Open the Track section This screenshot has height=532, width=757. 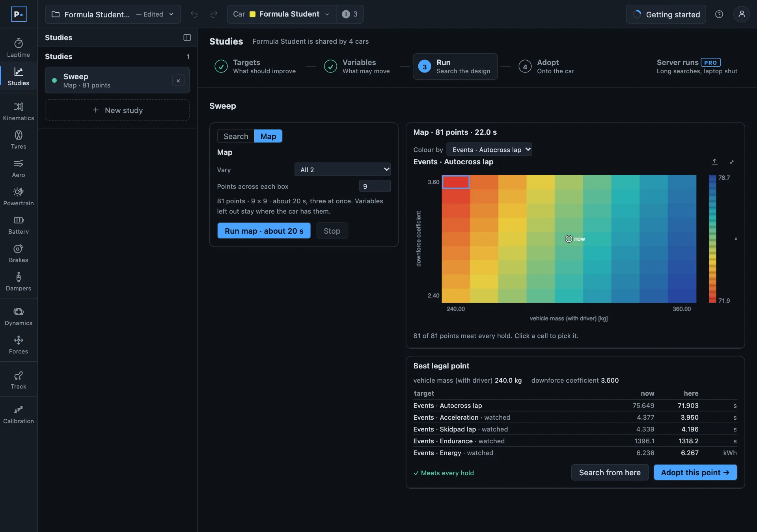(19, 380)
